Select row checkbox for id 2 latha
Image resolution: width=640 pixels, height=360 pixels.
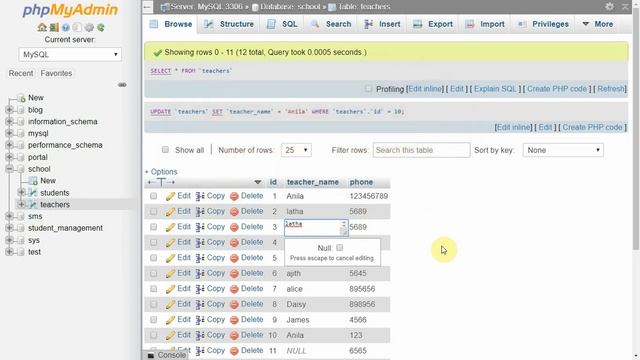click(153, 211)
